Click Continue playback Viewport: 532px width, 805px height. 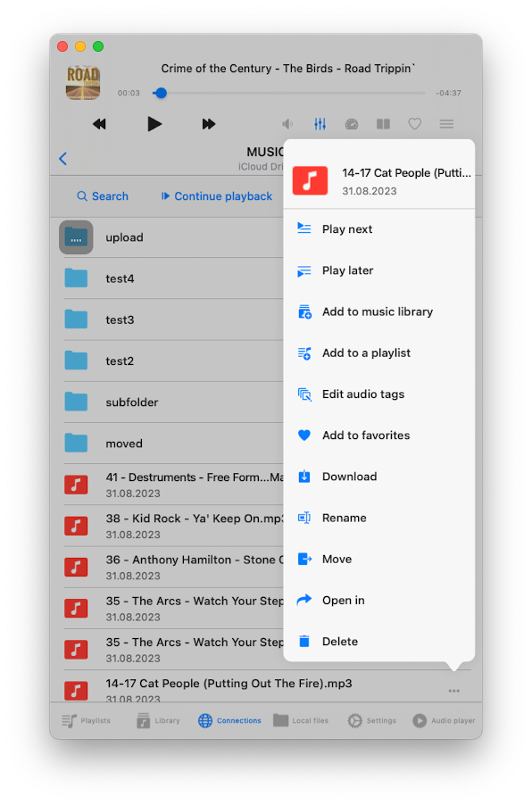tap(217, 196)
